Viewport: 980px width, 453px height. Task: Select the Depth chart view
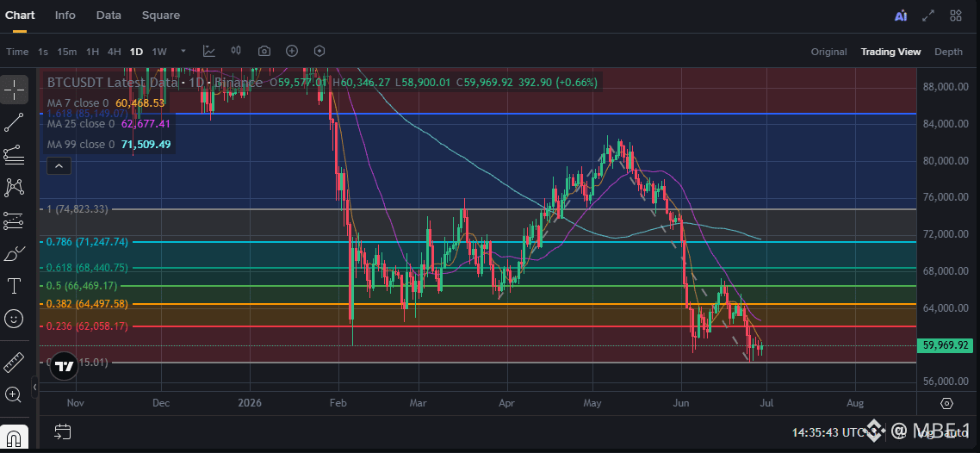(x=948, y=52)
